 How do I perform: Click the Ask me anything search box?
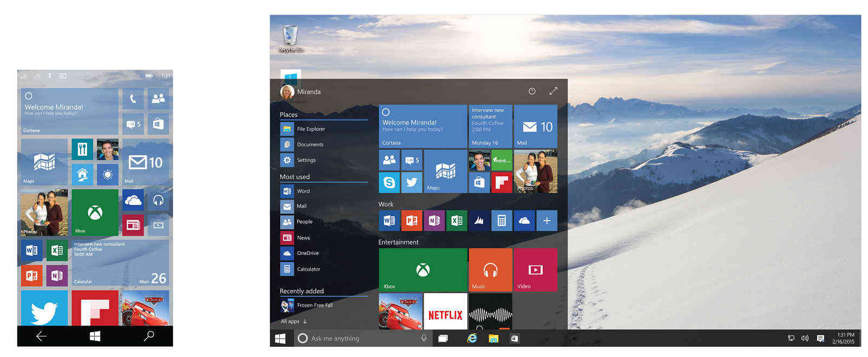(357, 339)
